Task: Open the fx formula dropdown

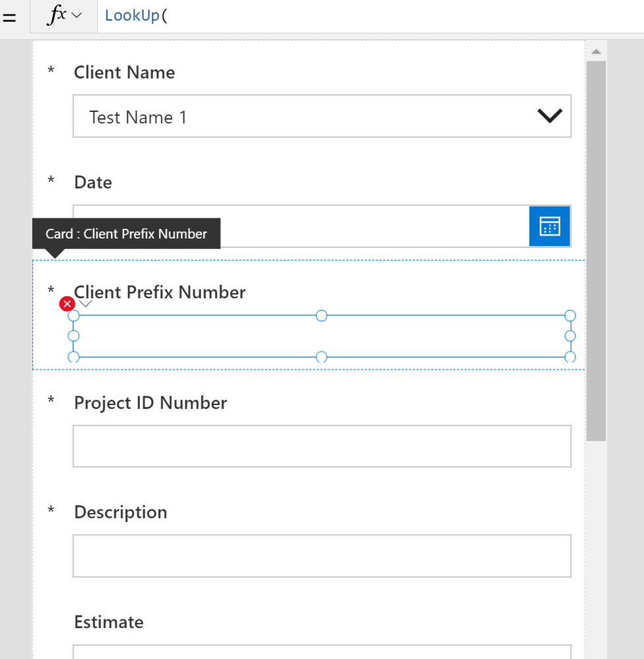Action: point(64,16)
